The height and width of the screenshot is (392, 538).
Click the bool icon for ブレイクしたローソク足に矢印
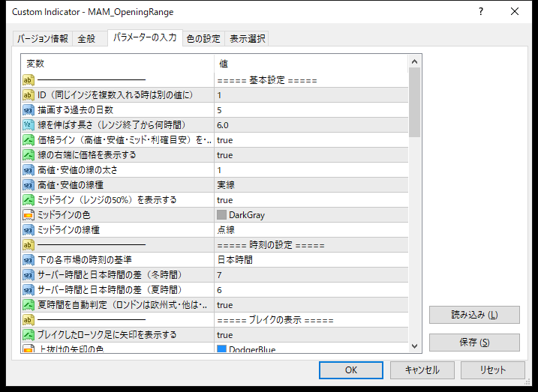(29, 335)
